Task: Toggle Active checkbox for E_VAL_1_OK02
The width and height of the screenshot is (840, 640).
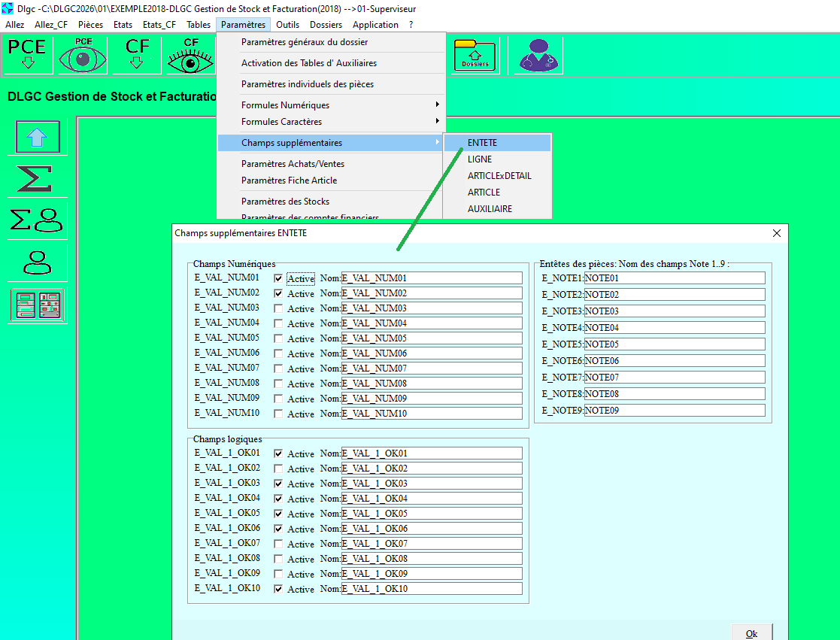Action: point(278,469)
